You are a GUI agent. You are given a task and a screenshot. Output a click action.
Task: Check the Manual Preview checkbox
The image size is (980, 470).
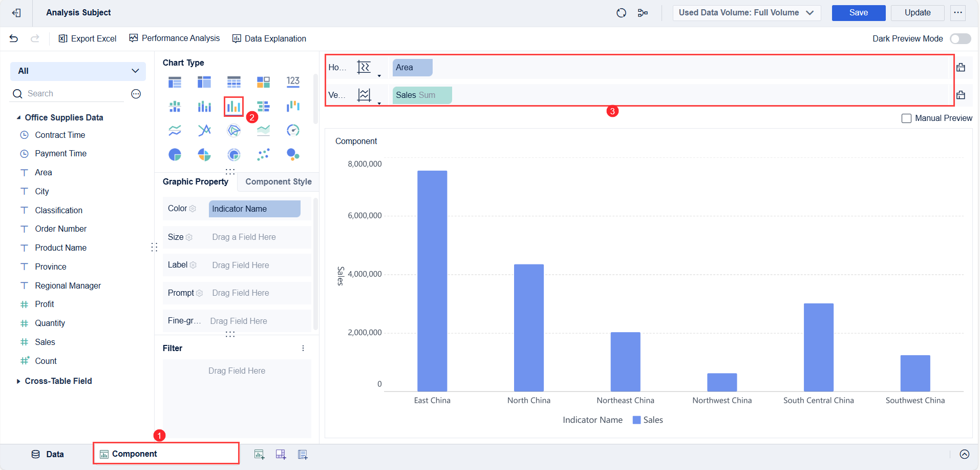[906, 118]
